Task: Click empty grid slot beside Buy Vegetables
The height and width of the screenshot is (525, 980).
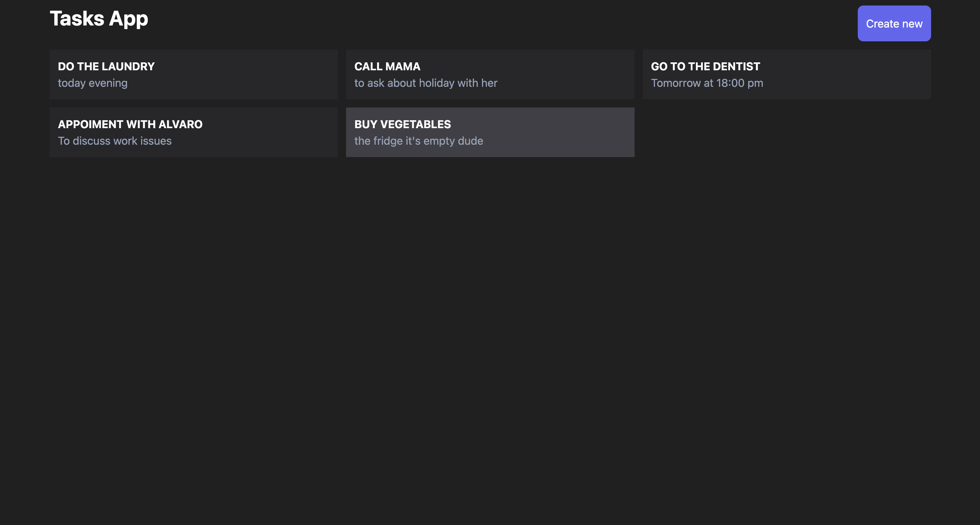Action: click(786, 132)
